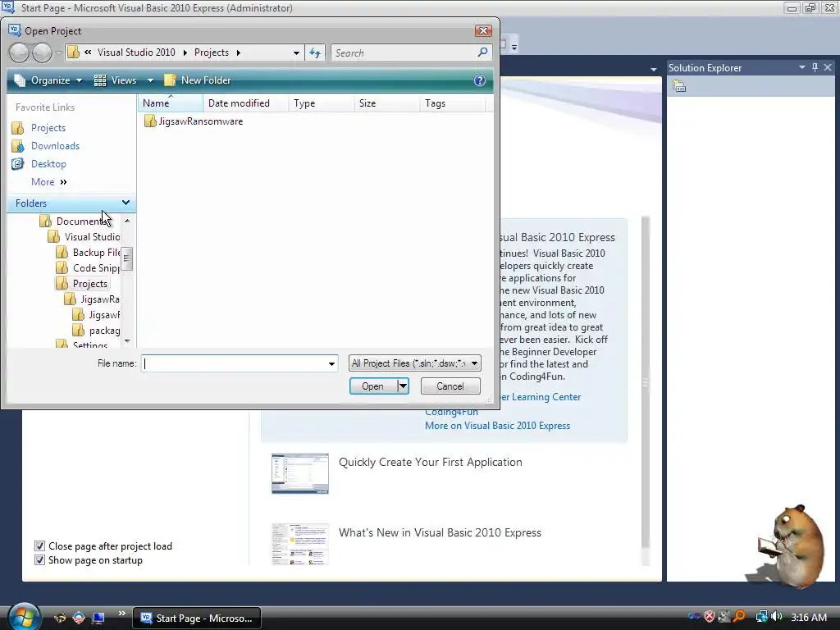This screenshot has height=630, width=840.
Task: Show More favorite links
Action: coord(48,182)
